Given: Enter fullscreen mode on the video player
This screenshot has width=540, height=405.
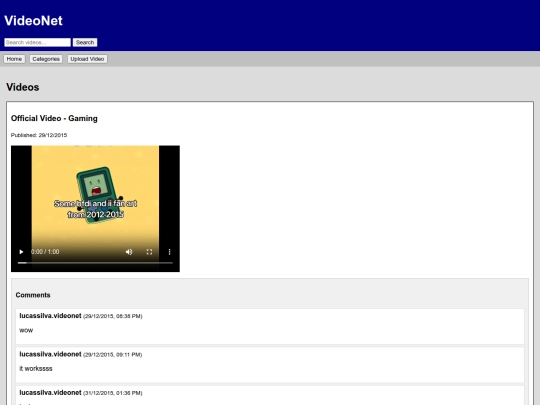Looking at the screenshot, I should [149, 252].
